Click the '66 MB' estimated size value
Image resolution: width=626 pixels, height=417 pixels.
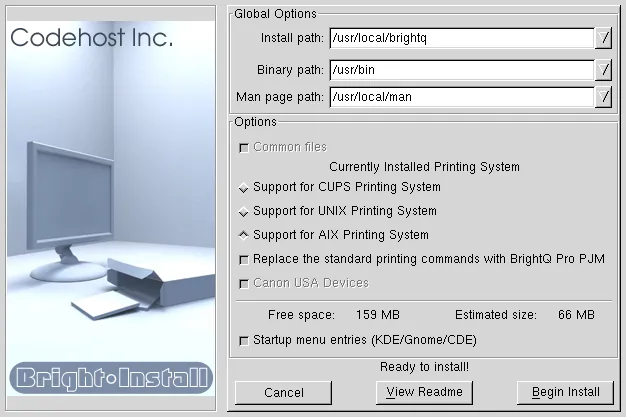click(x=576, y=315)
